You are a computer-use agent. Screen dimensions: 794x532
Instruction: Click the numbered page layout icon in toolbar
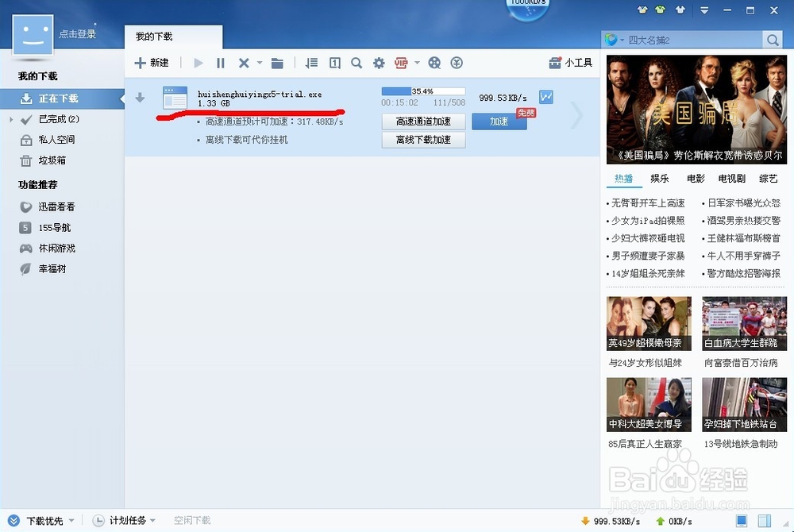click(x=335, y=63)
